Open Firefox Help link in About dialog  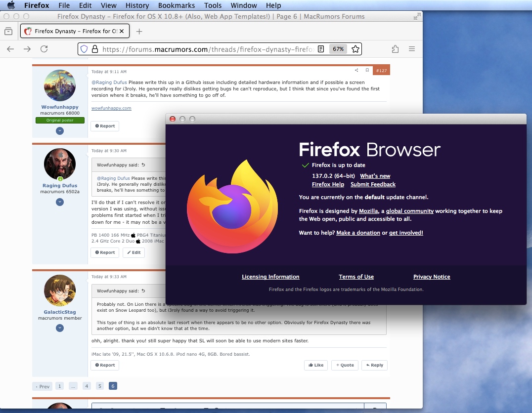tap(328, 184)
